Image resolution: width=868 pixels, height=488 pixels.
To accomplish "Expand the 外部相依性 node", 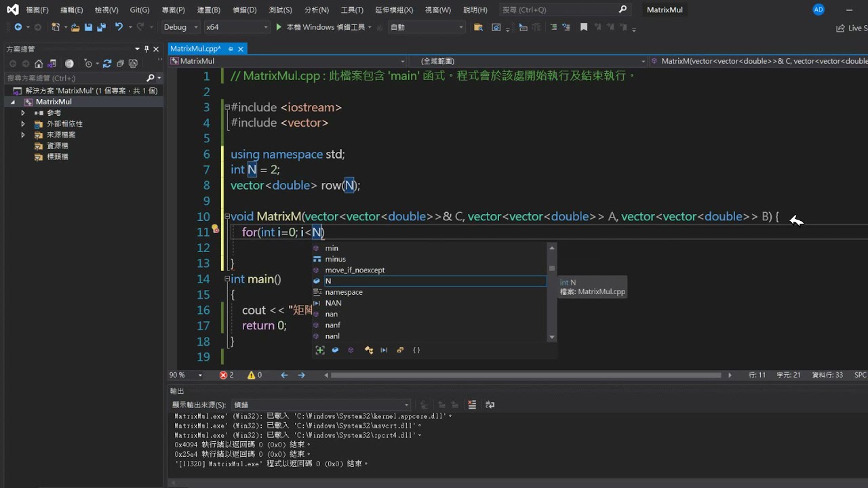I will coord(23,124).
